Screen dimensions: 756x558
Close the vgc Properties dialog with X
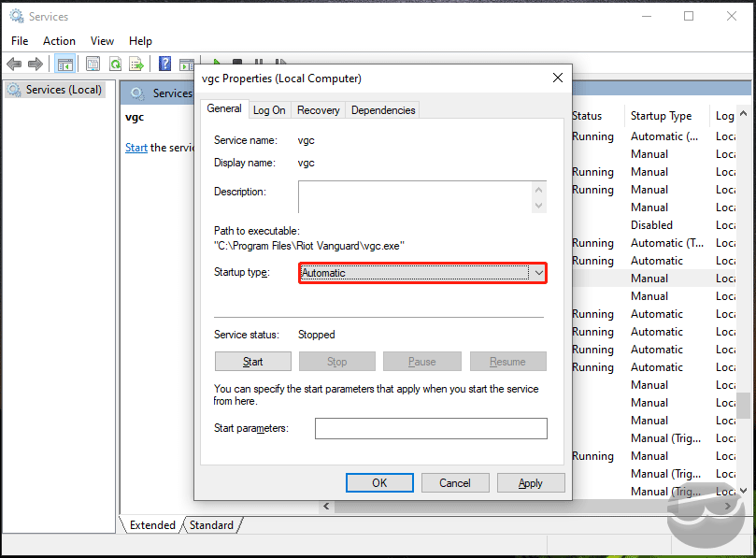pyautogui.click(x=557, y=78)
